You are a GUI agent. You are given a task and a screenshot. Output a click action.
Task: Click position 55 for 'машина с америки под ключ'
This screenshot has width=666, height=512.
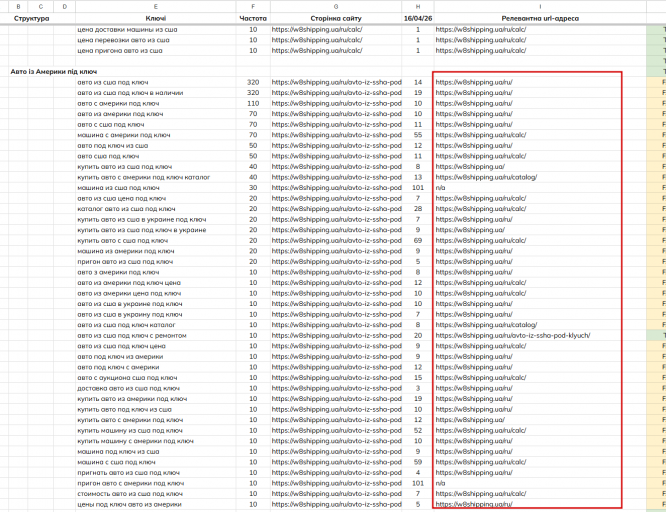click(418, 135)
